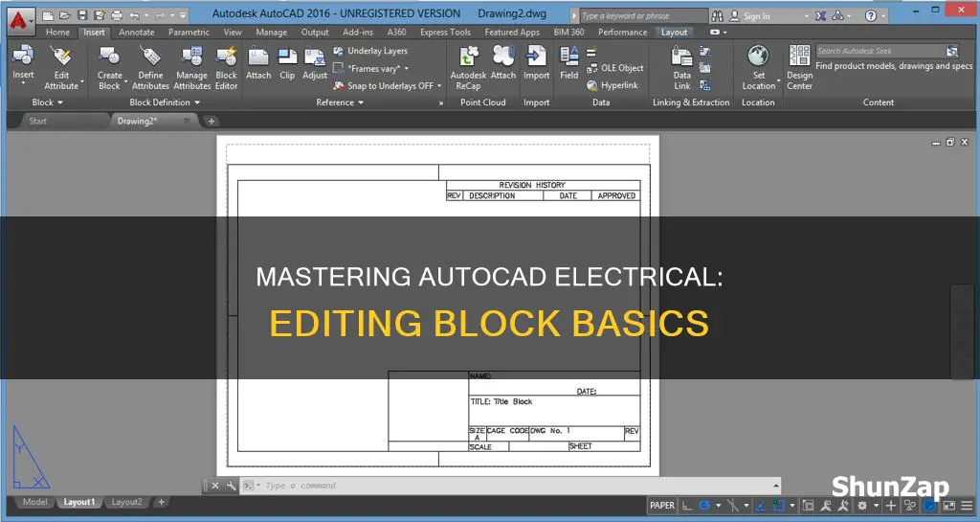The height and width of the screenshot is (522, 980).
Task: Open the Sign In dropdown arrow
Action: [x=806, y=16]
